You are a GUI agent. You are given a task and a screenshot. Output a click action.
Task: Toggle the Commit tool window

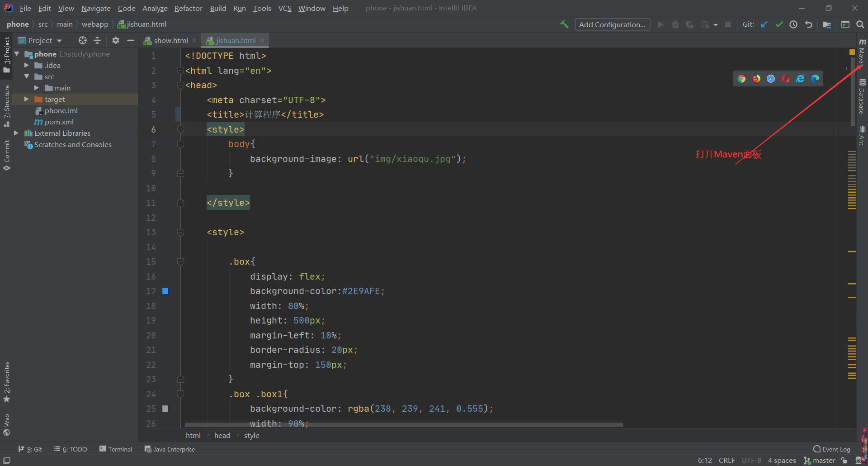pyautogui.click(x=6, y=155)
